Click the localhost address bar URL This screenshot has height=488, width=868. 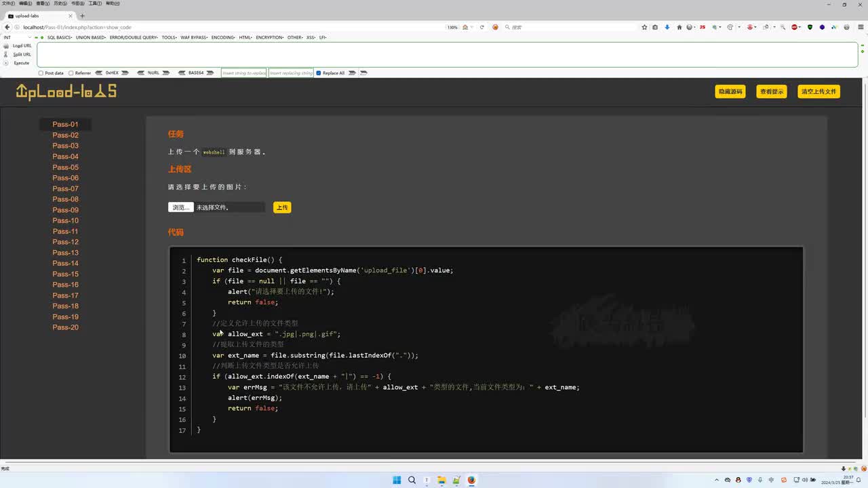click(77, 27)
